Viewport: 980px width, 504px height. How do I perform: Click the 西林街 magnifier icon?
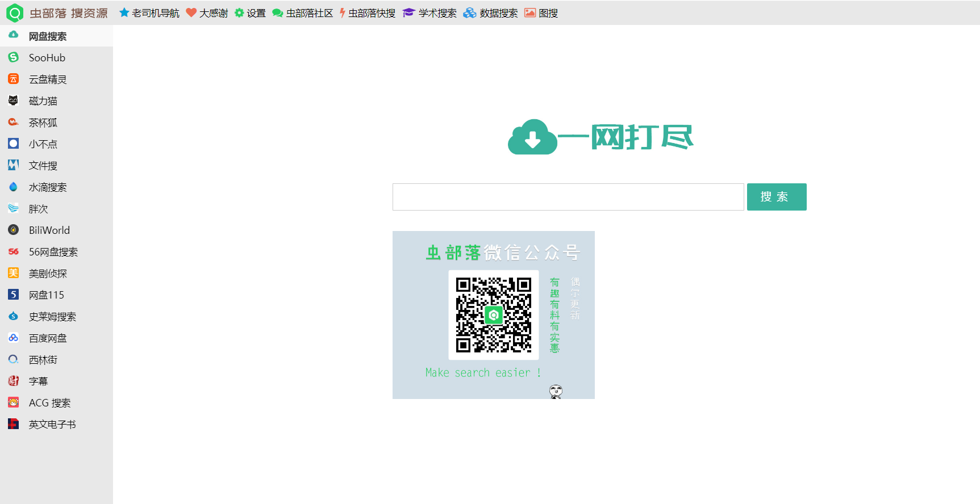click(14, 359)
